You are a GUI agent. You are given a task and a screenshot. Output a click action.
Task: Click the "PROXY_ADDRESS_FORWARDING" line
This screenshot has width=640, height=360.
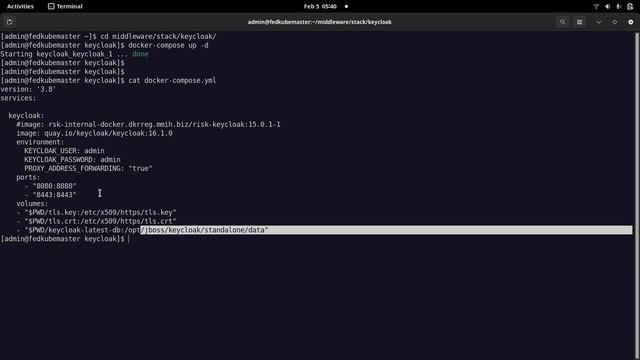click(88, 168)
